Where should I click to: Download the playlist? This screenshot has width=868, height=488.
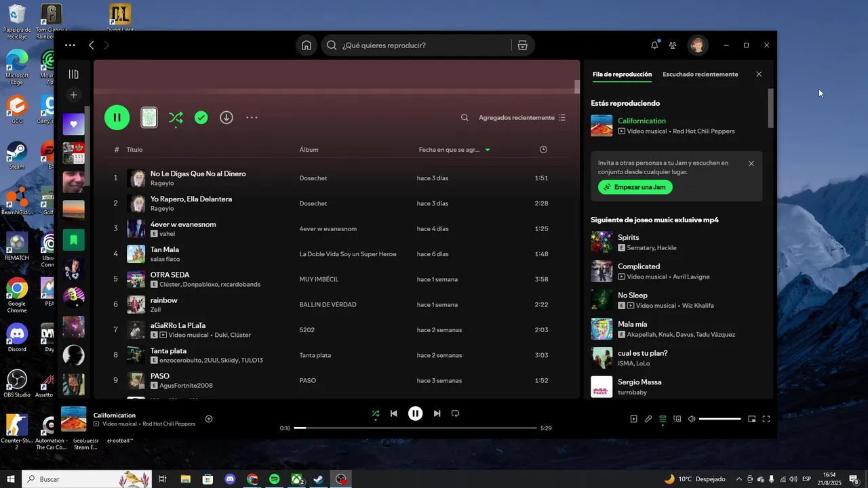[x=226, y=117]
